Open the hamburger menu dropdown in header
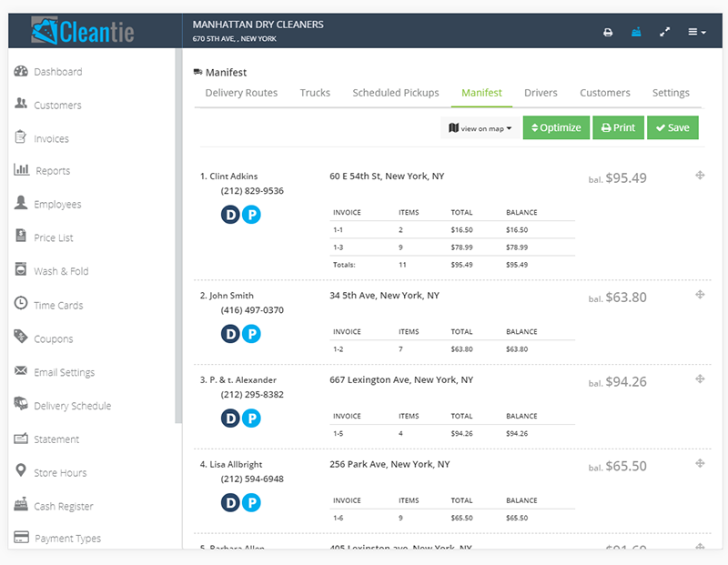Screen dimensions: 728x565 tap(696, 32)
